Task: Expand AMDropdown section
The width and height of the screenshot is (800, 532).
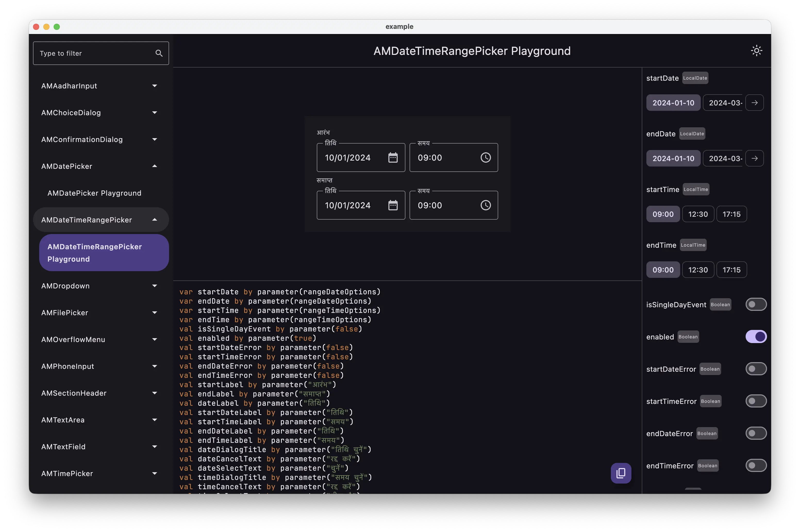Action: (101, 286)
